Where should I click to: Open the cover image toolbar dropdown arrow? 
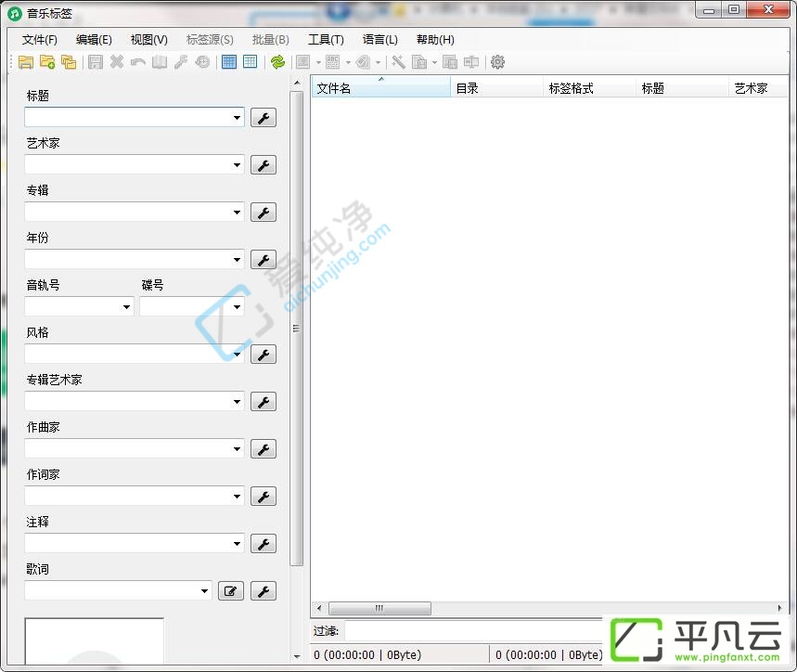318,62
